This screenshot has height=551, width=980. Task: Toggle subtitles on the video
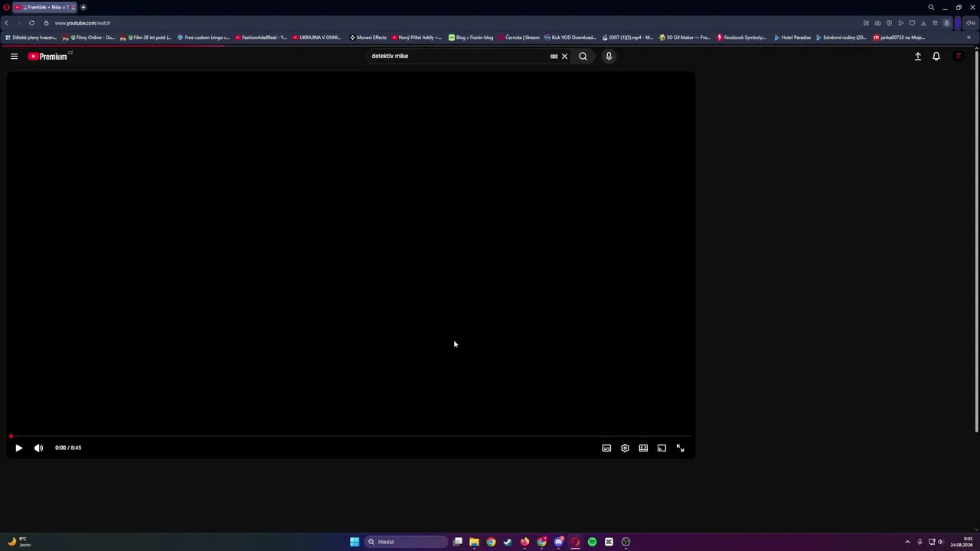tap(606, 448)
